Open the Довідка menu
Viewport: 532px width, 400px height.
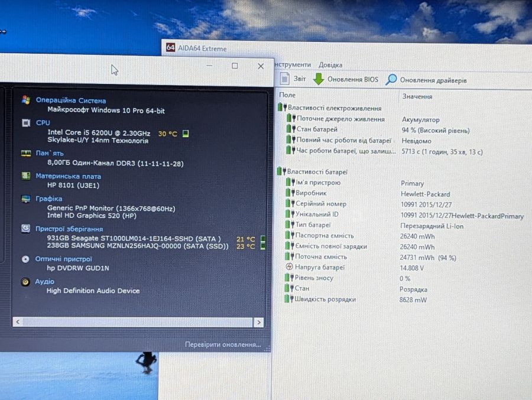(x=330, y=65)
